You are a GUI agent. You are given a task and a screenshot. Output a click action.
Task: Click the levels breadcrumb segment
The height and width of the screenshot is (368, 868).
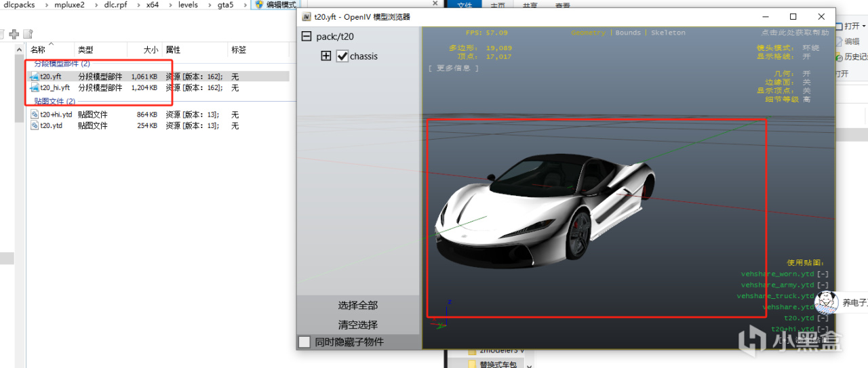coord(188,5)
